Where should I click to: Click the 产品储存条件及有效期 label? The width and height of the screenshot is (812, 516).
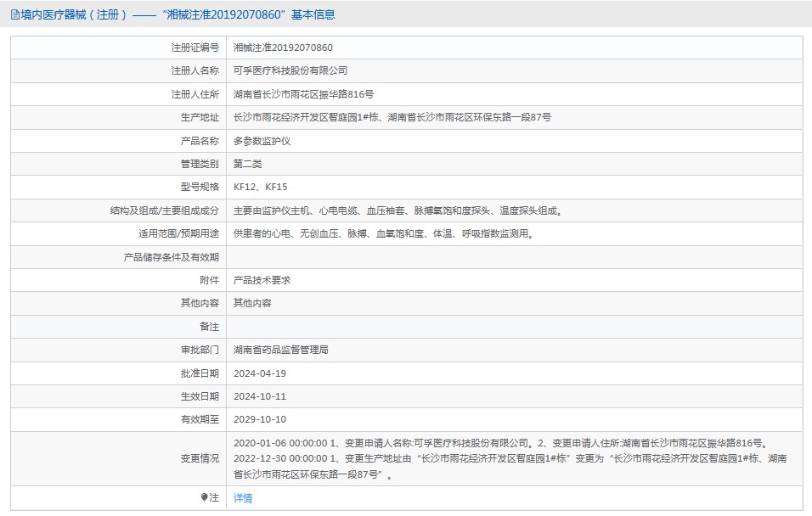click(172, 257)
